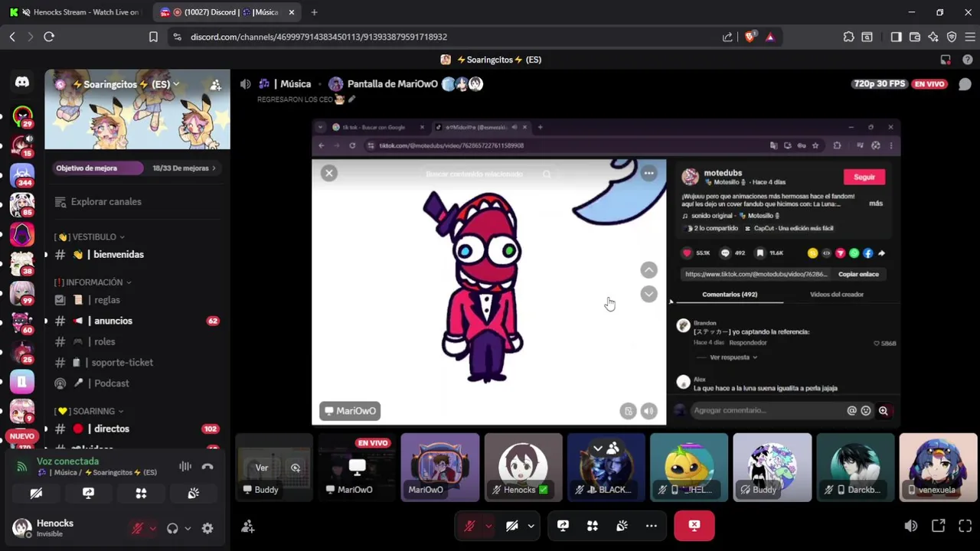Image resolution: width=980 pixels, height=551 pixels.
Task: Open directos channel
Action: coord(137,429)
